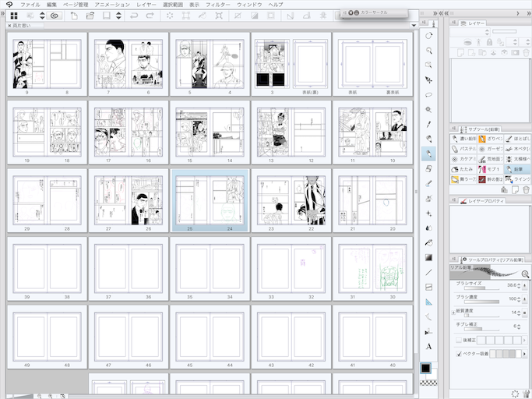The height and width of the screenshot is (399, 532).
Task: Select the black main color swatch
Action: [425, 369]
